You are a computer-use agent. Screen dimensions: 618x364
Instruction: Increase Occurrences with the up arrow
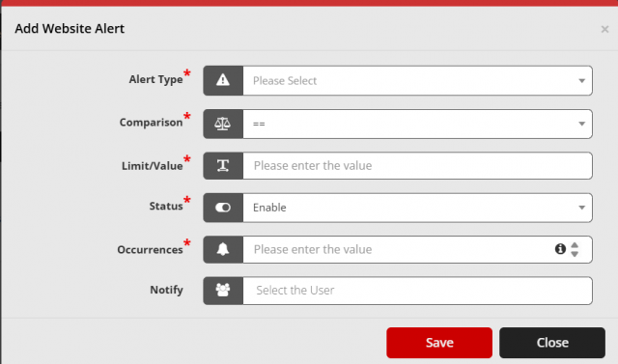click(x=575, y=245)
